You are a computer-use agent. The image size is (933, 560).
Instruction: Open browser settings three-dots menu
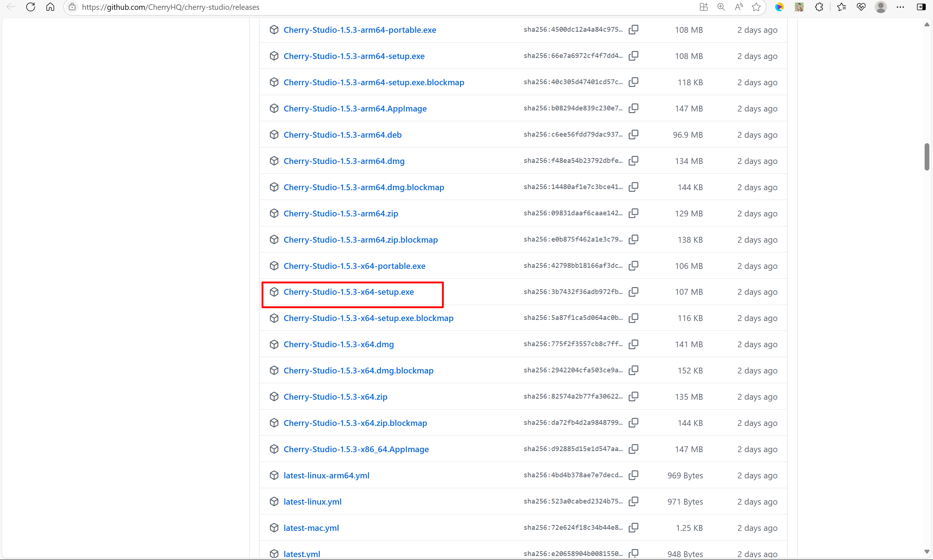pos(900,7)
